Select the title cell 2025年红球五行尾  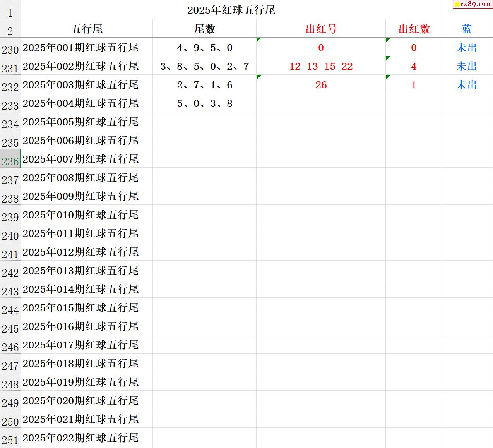tap(231, 10)
